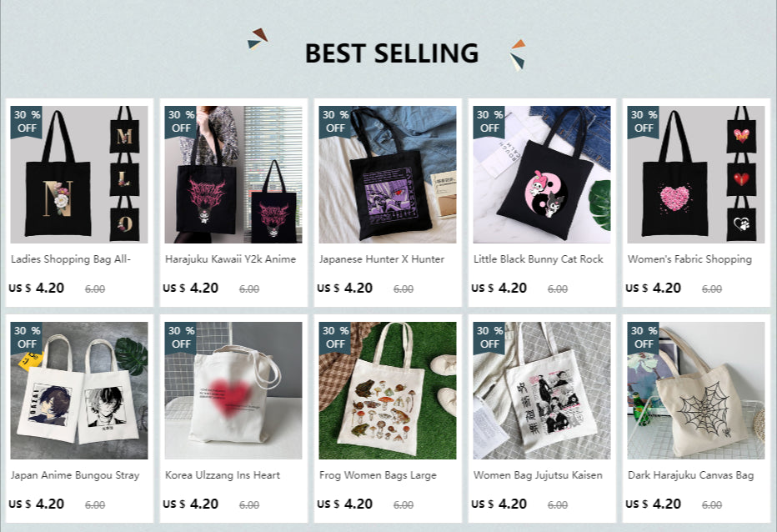Screen dimensions: 777x532
Task: Click the 30% OFF badge on the Hunter X Hunter bag
Action: coord(335,122)
